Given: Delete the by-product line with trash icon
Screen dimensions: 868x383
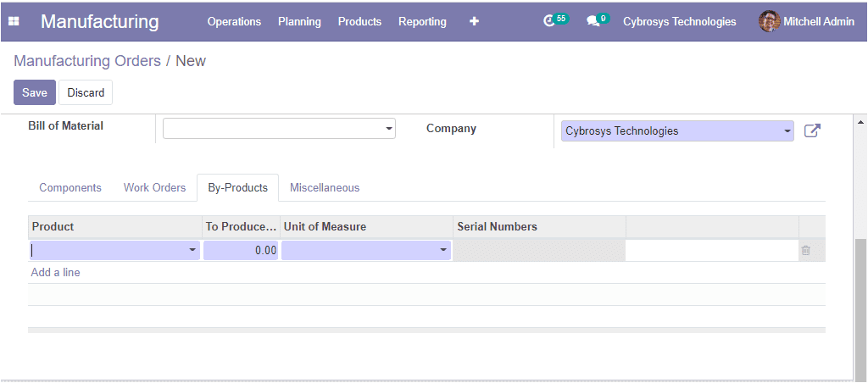Looking at the screenshot, I should tap(805, 251).
